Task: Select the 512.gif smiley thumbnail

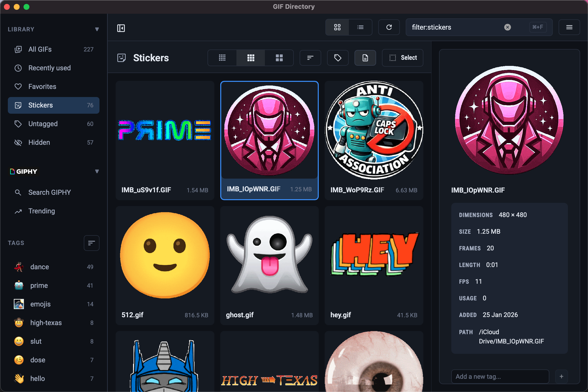Action: (x=165, y=266)
